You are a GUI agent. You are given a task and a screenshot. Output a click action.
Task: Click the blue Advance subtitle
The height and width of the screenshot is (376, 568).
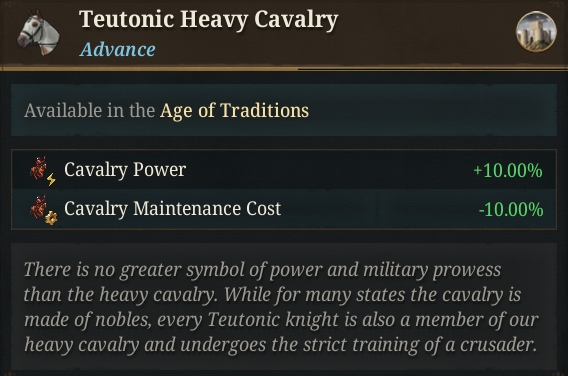[x=117, y=50]
